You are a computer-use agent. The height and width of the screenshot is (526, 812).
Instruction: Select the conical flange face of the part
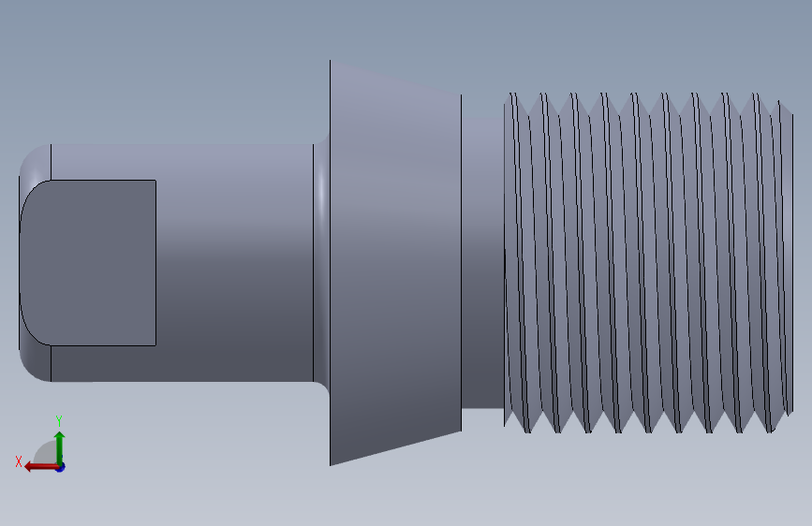pyautogui.click(x=395, y=263)
